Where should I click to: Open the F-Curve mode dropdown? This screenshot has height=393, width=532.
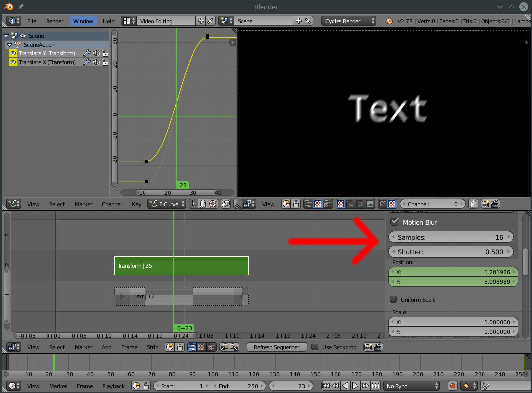click(x=167, y=204)
